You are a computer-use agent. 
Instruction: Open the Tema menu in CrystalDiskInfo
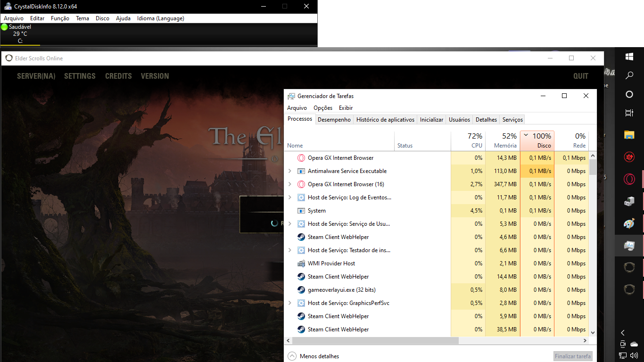coord(83,18)
